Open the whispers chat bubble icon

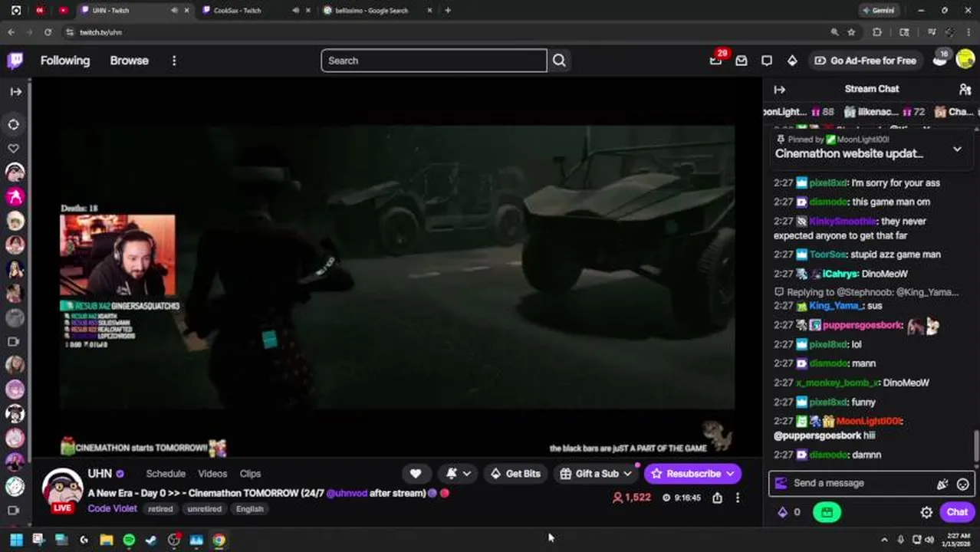coord(767,61)
